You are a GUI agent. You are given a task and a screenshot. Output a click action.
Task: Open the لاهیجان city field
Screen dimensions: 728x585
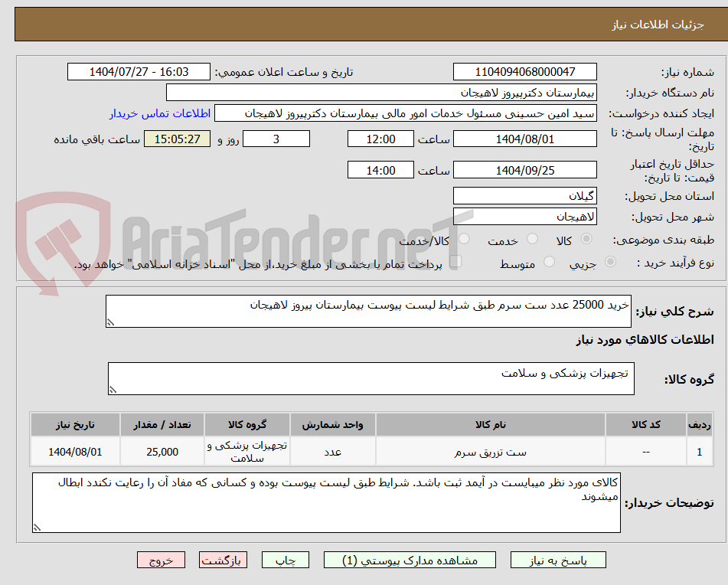click(x=524, y=216)
